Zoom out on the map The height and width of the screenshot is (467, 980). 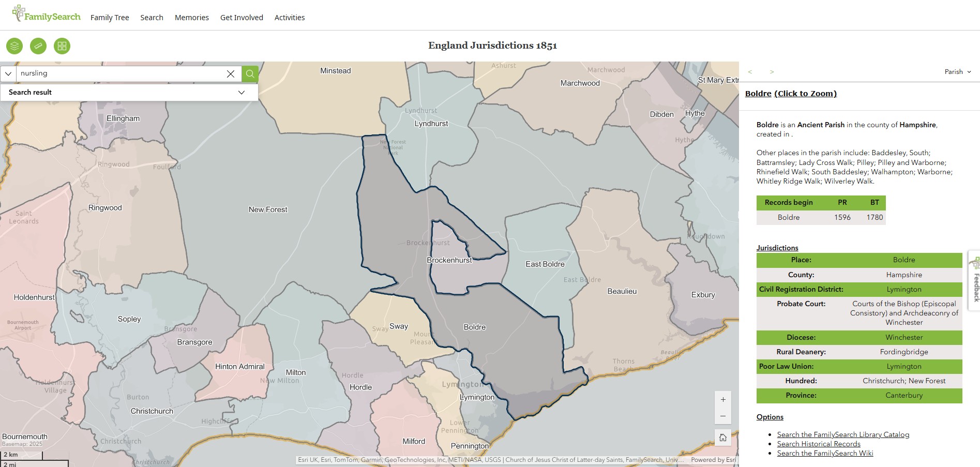pos(723,416)
